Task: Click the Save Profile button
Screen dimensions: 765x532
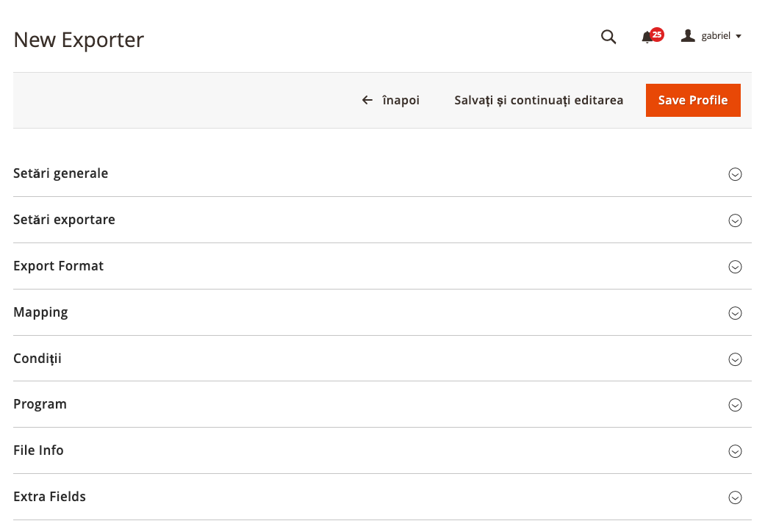Action: [693, 100]
